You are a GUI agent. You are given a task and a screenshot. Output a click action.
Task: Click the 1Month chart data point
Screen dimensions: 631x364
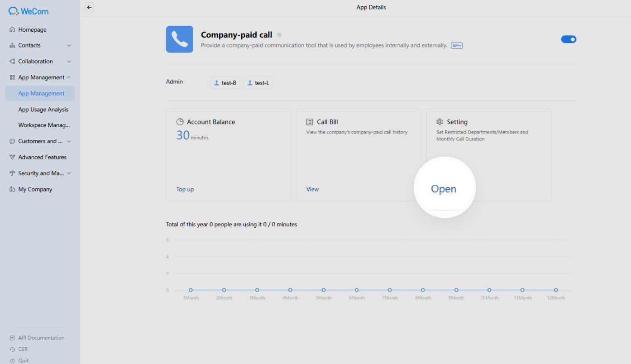(191, 290)
